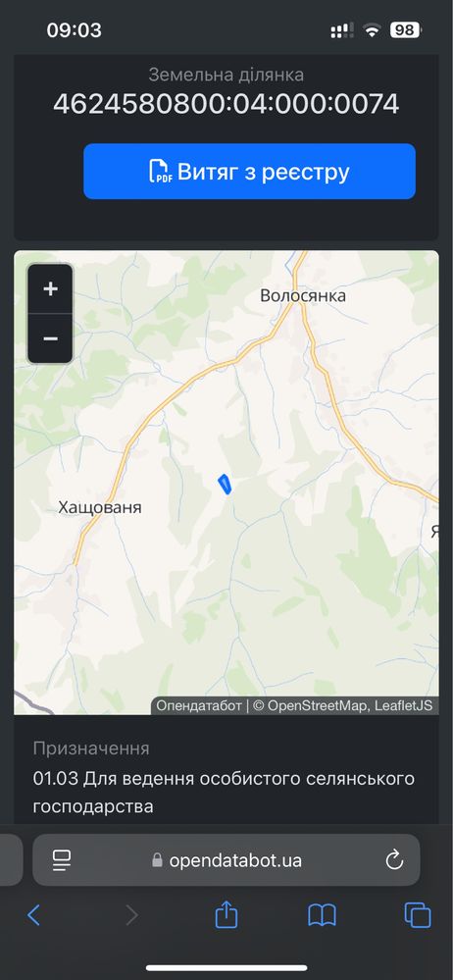Image resolution: width=453 pixels, height=980 pixels.
Task: Tap the map zoom out minus button
Action: pyautogui.click(x=50, y=338)
